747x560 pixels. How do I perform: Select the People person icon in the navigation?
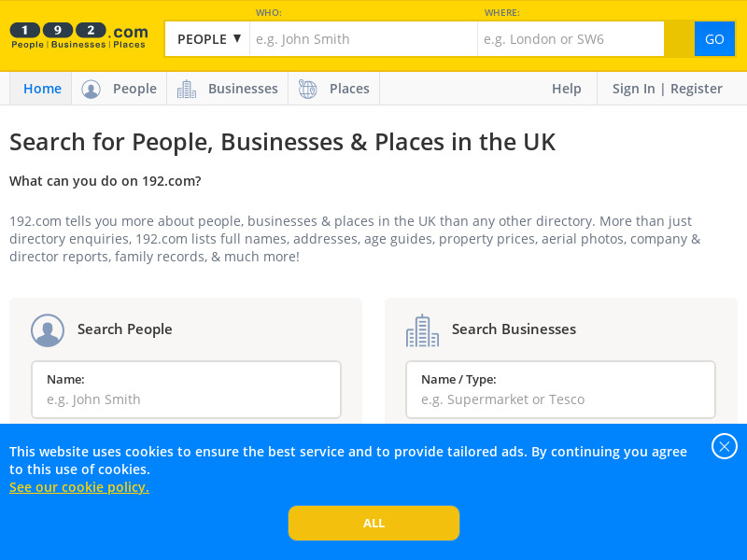point(91,88)
